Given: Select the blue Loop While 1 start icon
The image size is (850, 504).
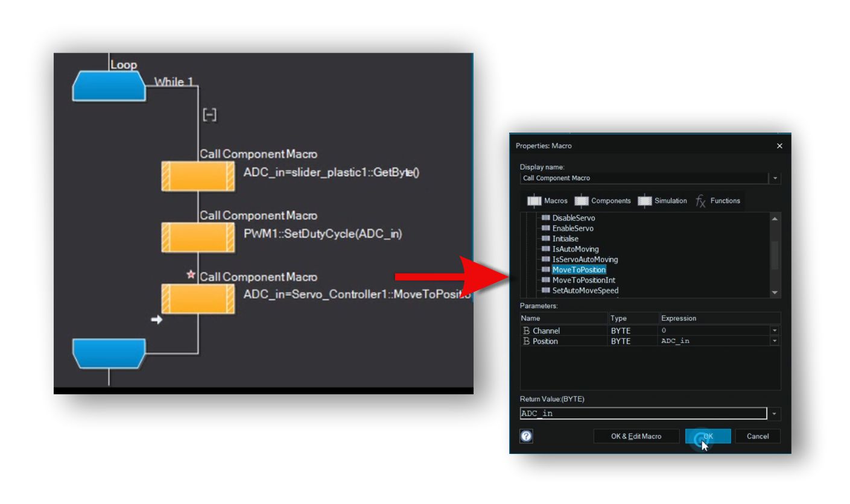Looking at the screenshot, I should pyautogui.click(x=109, y=86).
